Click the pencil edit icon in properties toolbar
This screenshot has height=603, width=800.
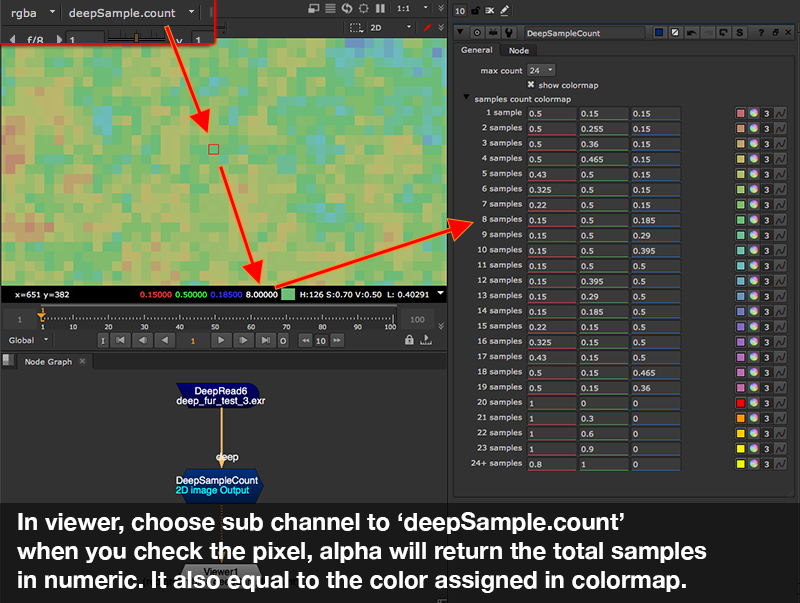click(x=504, y=10)
